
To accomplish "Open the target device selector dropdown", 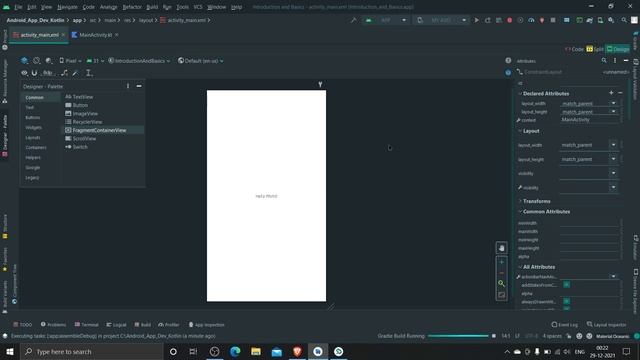I will (x=441, y=20).
